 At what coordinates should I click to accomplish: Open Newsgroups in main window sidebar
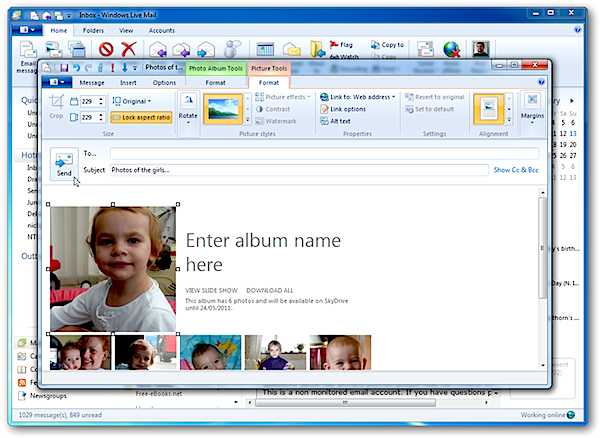coord(48,396)
